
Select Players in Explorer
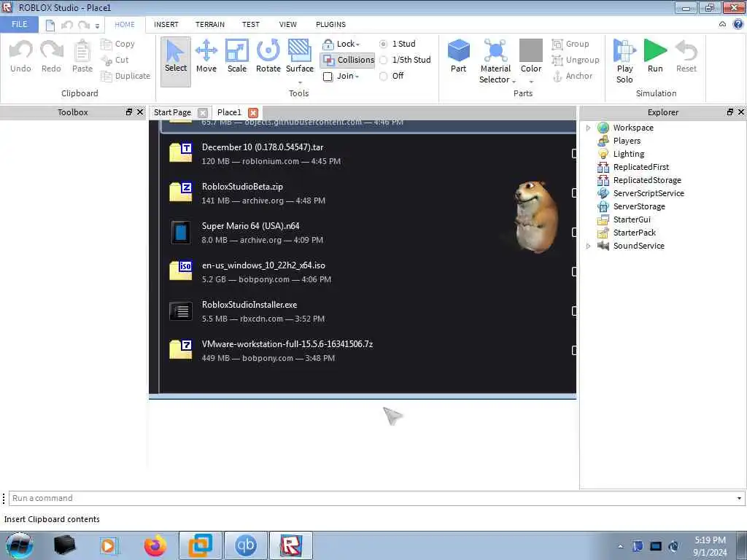click(627, 141)
